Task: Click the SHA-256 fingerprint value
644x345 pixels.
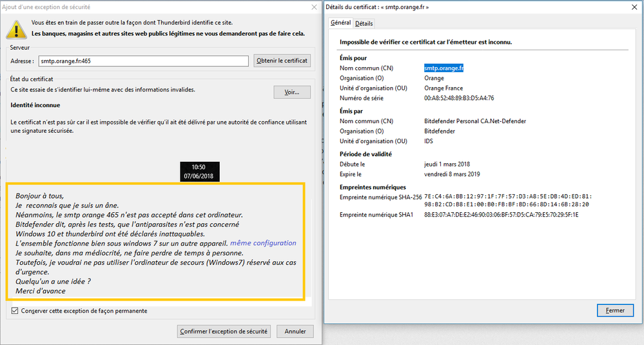Action: [508, 201]
